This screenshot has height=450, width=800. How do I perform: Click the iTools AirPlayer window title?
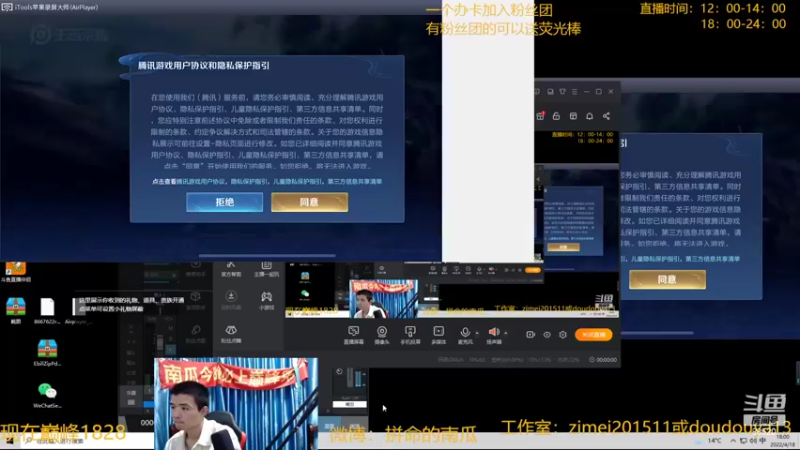51,7
